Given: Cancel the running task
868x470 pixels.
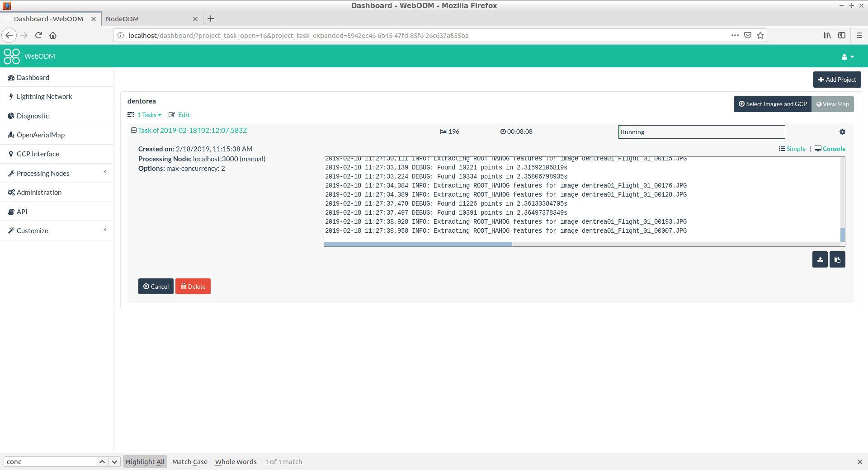Looking at the screenshot, I should point(156,287).
